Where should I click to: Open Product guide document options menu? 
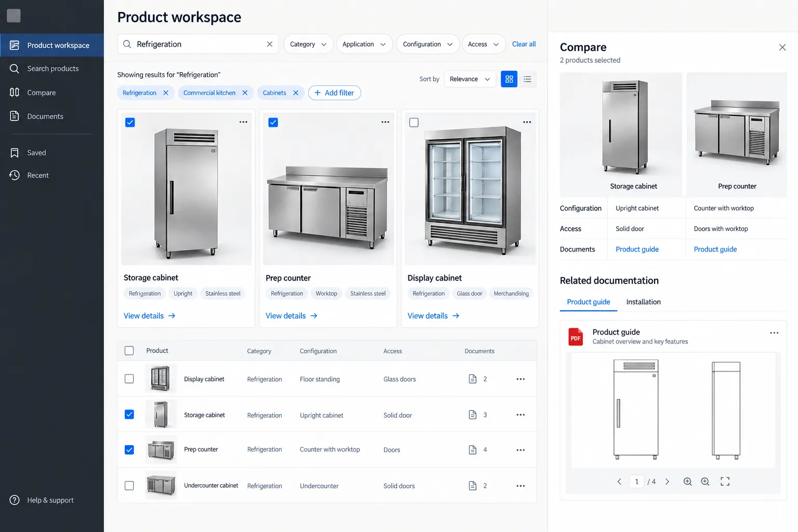point(774,333)
